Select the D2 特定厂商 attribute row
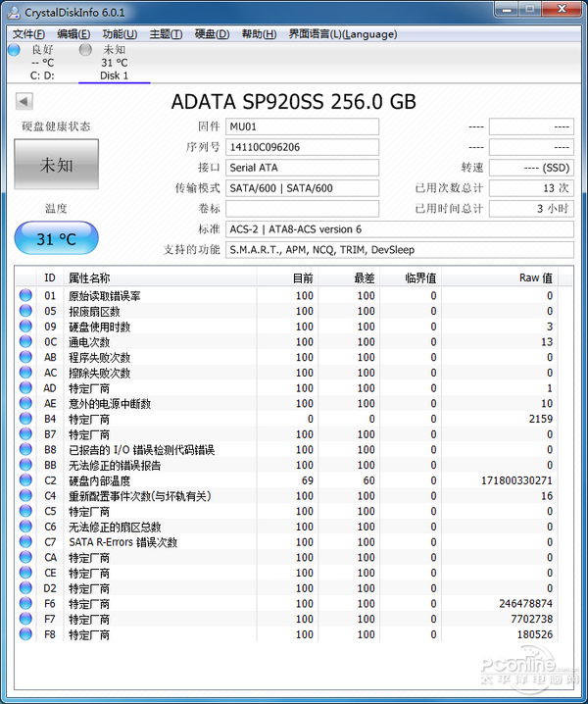Image resolution: width=588 pixels, height=704 pixels. tap(286, 588)
